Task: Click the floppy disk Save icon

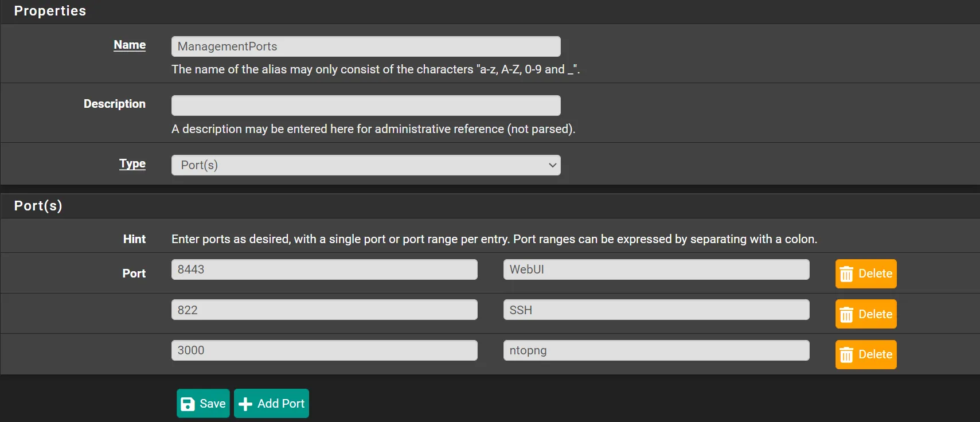Action: (188, 404)
